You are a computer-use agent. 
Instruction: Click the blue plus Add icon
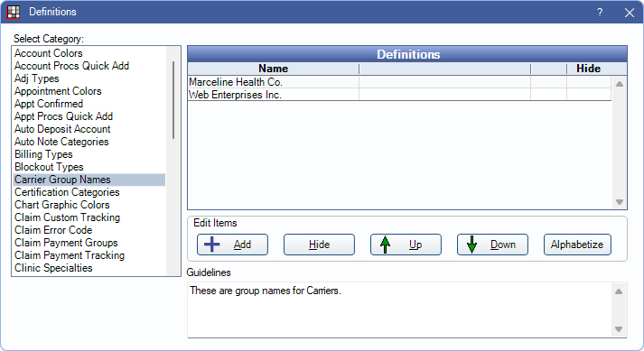pyautogui.click(x=212, y=245)
